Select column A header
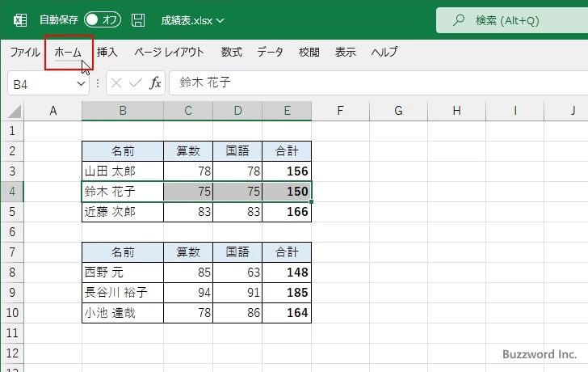 [x=52, y=111]
